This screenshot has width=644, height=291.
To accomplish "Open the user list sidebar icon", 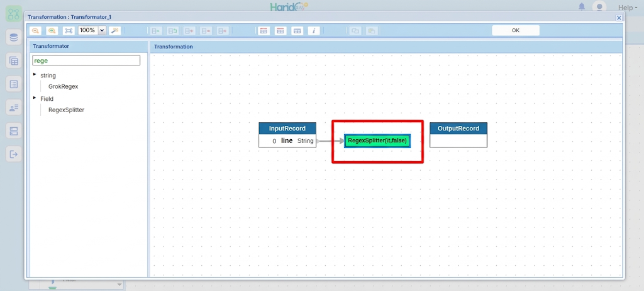I will tap(14, 108).
